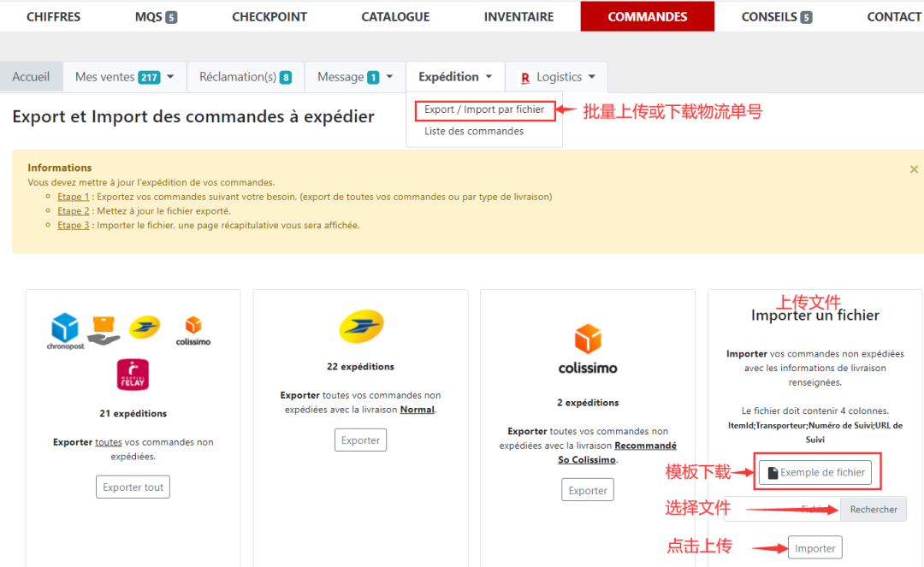Click the 'Informations' alert heading
This screenshot has height=567, width=924.
[60, 168]
